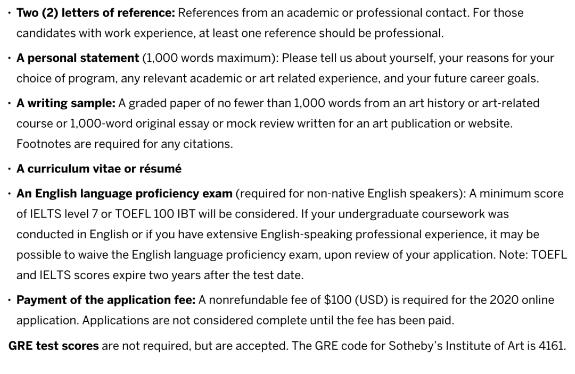Image resolution: width=575 pixels, height=374 pixels.
Task: Click the 'A writing sample:' bold heading
Action: 66,103
